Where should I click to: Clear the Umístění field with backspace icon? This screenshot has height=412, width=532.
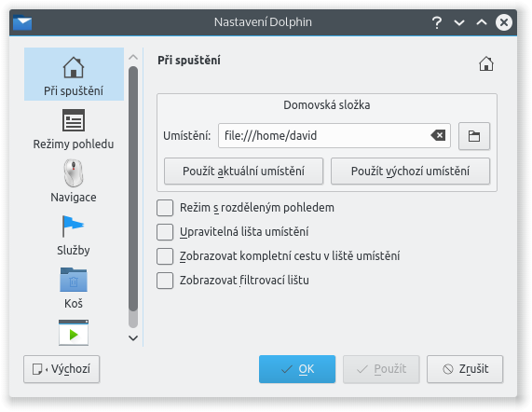point(438,136)
